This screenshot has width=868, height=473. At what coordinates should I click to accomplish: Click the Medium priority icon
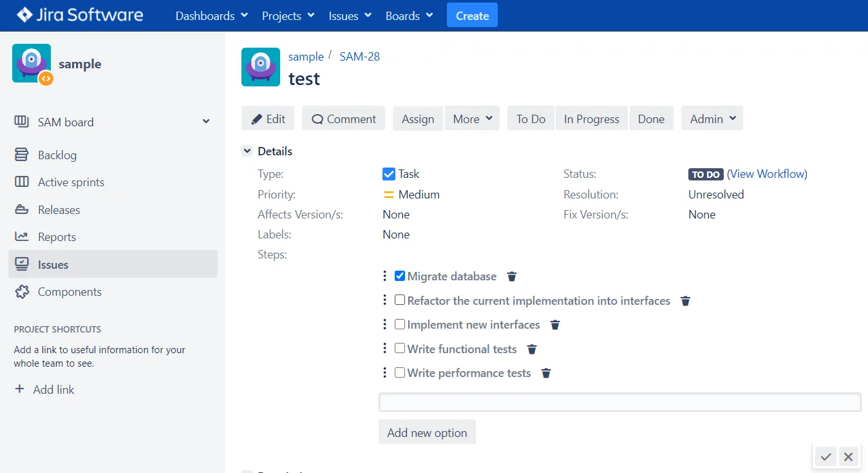click(388, 195)
